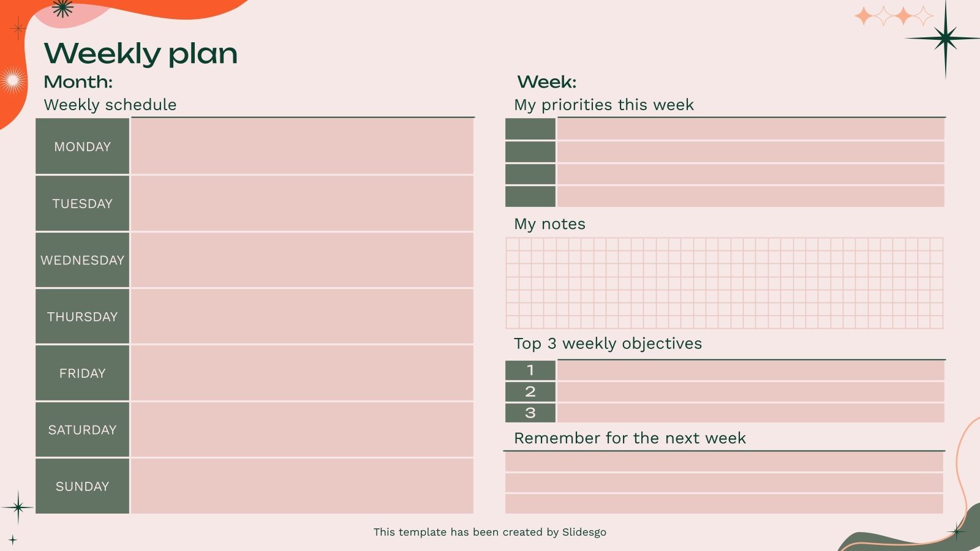The image size is (980, 551).
Task: Click the white starburst on the orange shape
Action: [12, 80]
